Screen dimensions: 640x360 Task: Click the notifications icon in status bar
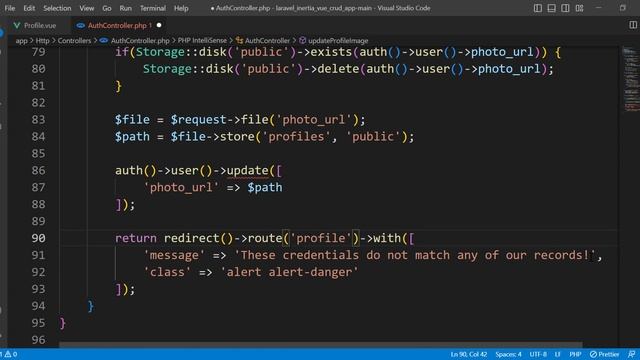tap(631, 354)
